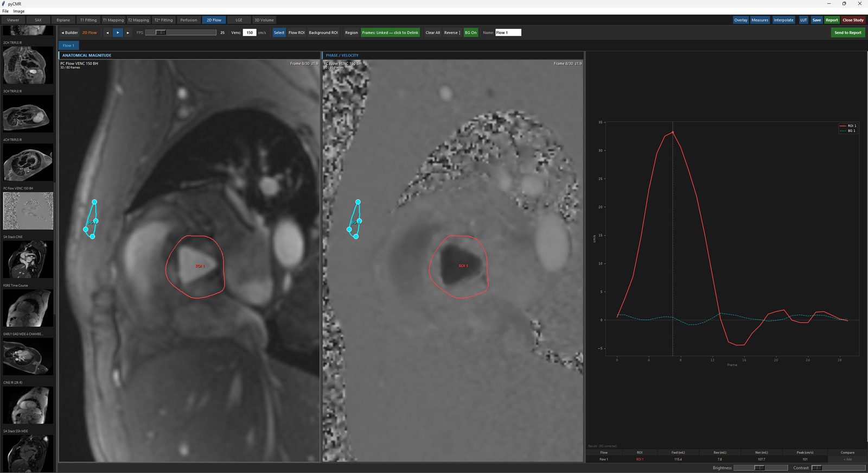Open the Image menu

tap(19, 11)
